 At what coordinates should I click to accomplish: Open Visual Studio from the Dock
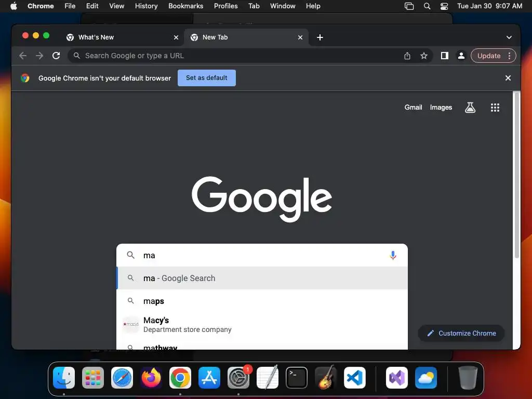(x=396, y=378)
